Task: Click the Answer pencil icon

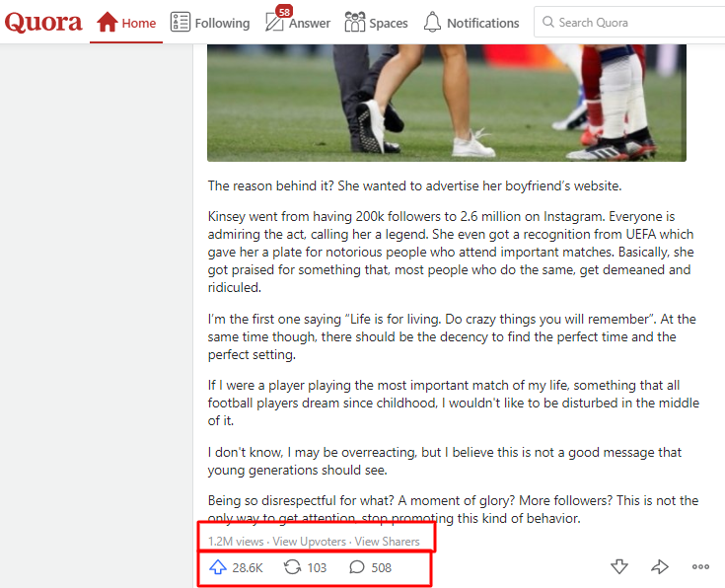Action: pyautogui.click(x=274, y=23)
